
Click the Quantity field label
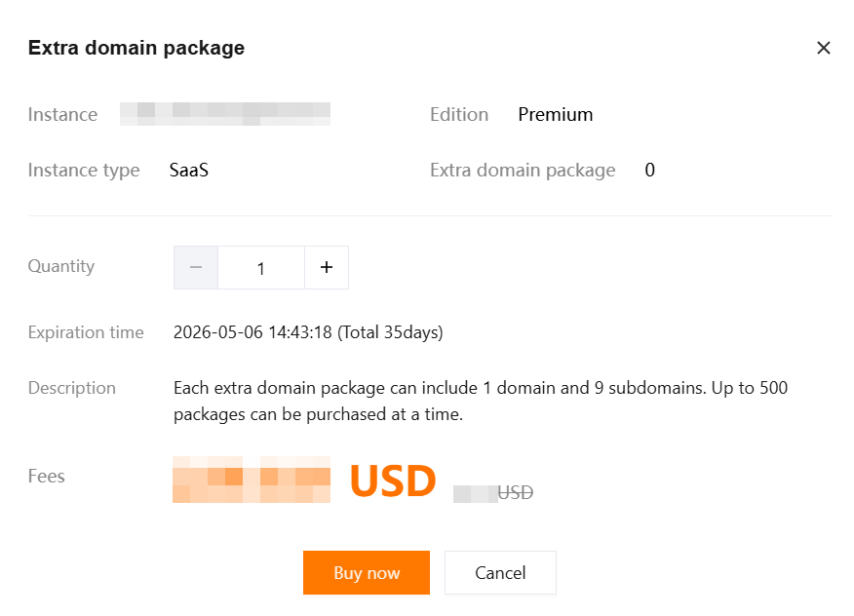61,266
